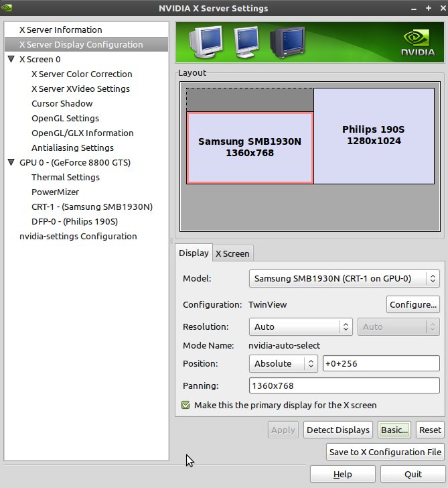Switch to Basic... view
448x488 pixels.
point(394,430)
